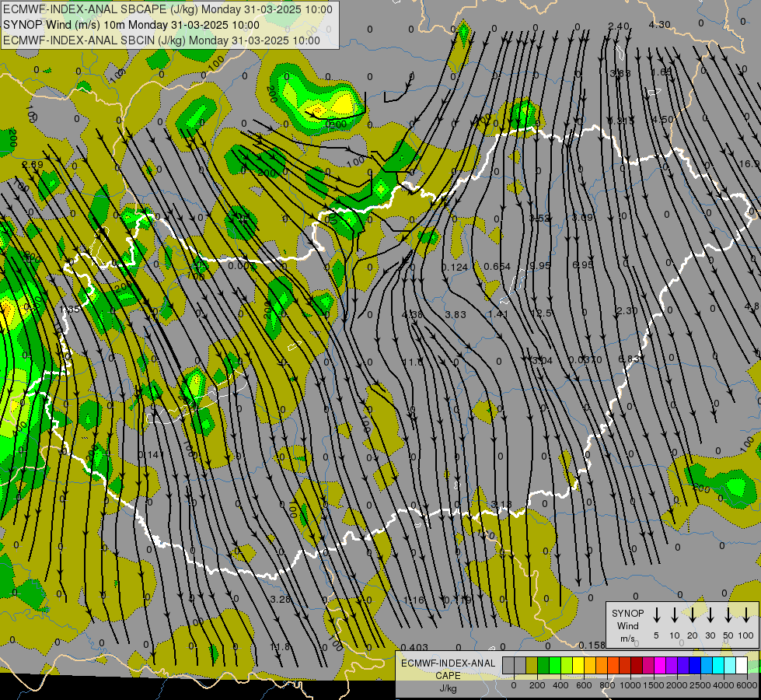Click the 3.13 value on the map
761x700 pixels.
[501, 504]
